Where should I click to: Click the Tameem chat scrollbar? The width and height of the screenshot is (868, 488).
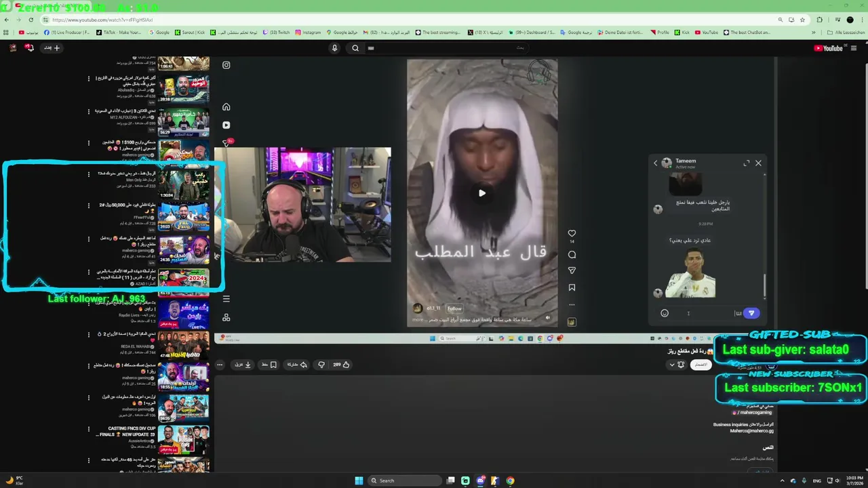(765, 285)
